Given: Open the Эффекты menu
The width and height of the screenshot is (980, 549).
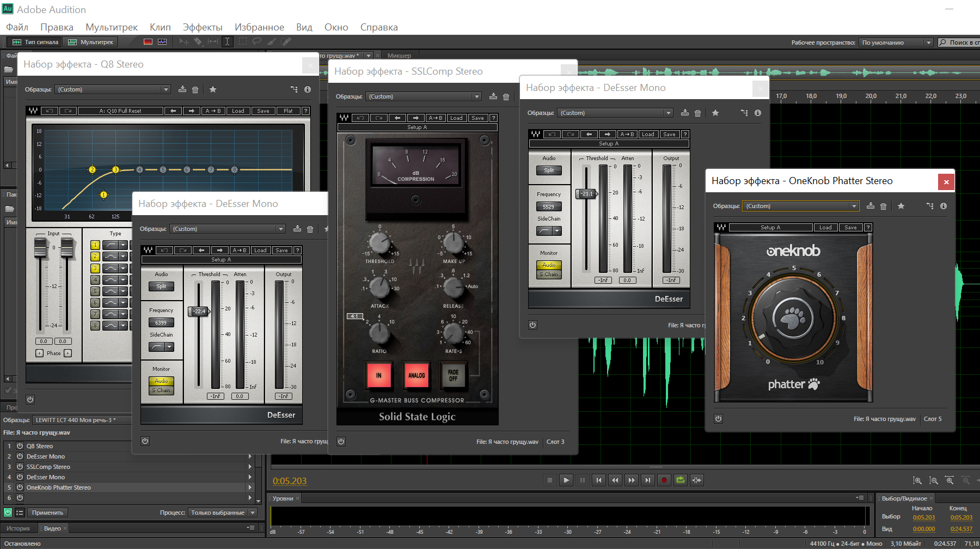Looking at the screenshot, I should pyautogui.click(x=203, y=27).
